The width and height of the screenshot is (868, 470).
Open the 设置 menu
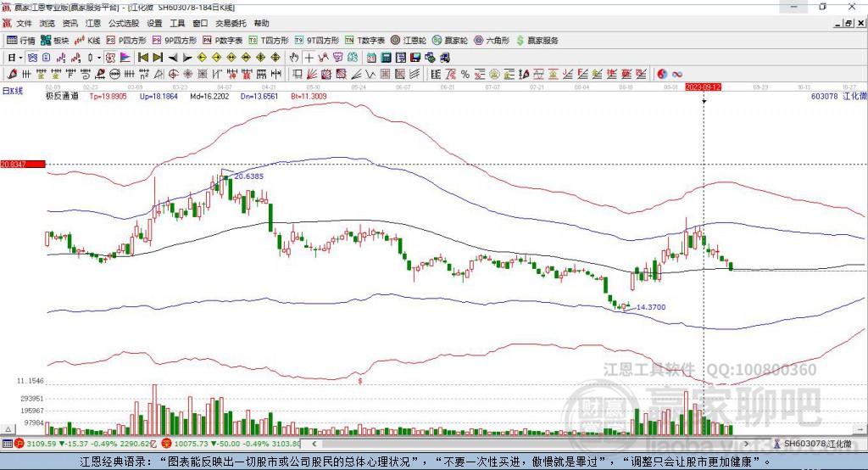pyautogui.click(x=154, y=23)
